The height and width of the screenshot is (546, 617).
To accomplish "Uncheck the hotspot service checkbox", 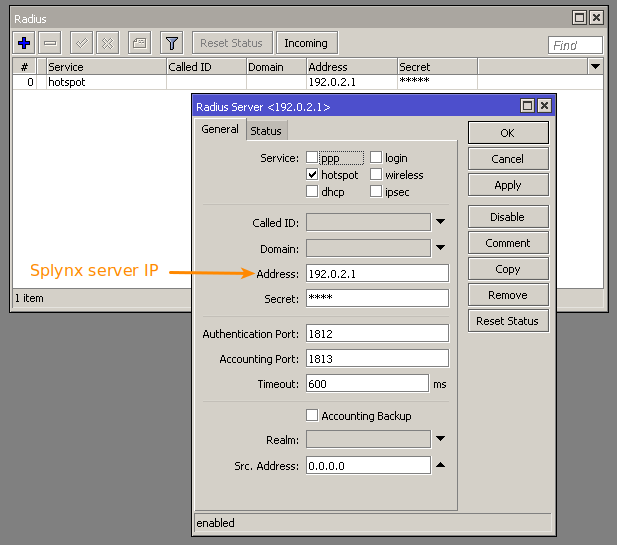I will (x=312, y=175).
